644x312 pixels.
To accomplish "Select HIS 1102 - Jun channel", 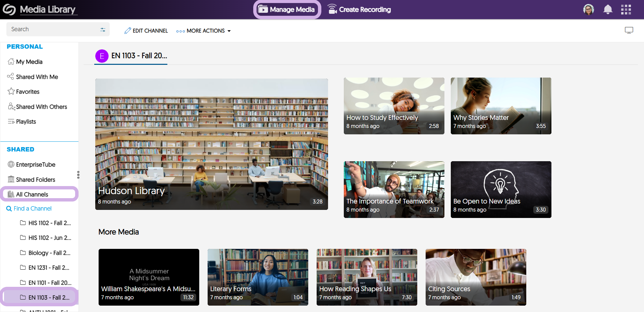I will pos(46,238).
